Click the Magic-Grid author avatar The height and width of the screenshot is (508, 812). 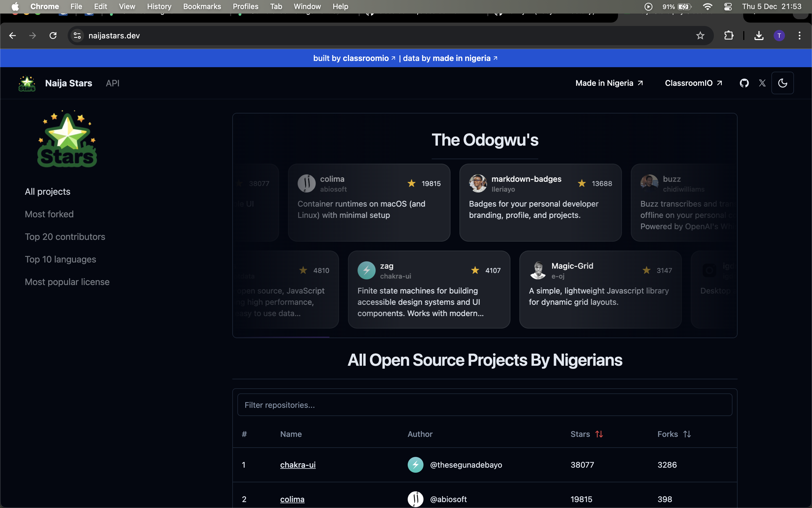coord(538,270)
